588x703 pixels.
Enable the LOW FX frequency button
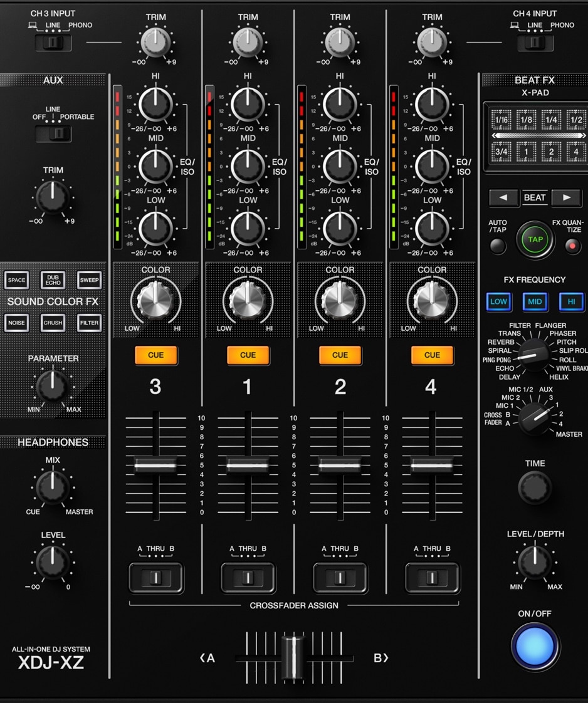[x=499, y=301]
